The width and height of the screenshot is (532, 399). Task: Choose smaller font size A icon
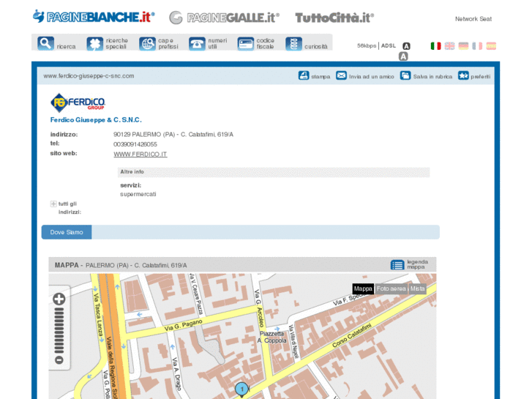406,46
